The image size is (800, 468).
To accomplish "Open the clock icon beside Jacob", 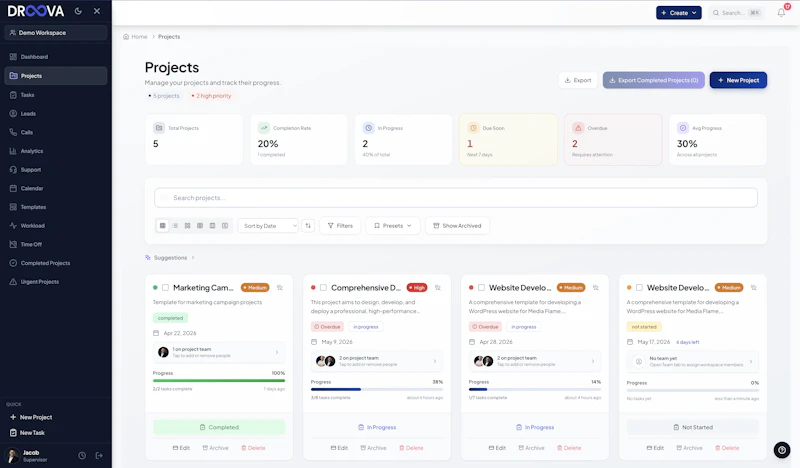I will [82, 455].
